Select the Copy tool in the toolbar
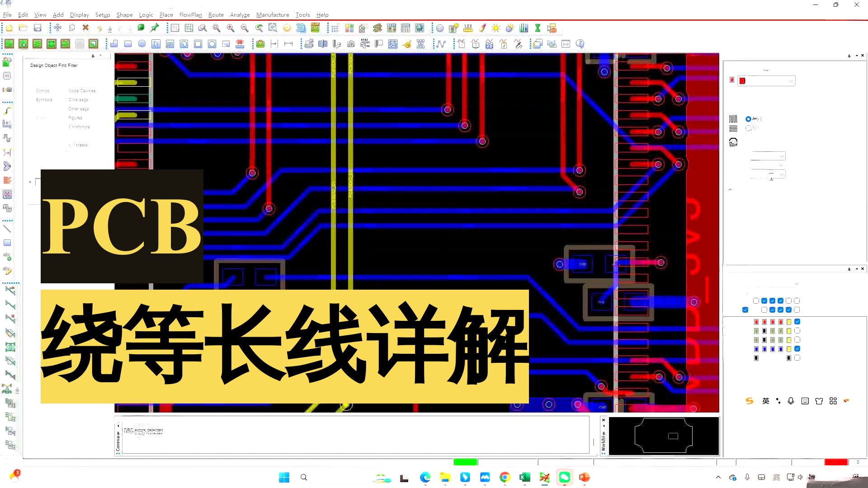 click(x=71, y=28)
